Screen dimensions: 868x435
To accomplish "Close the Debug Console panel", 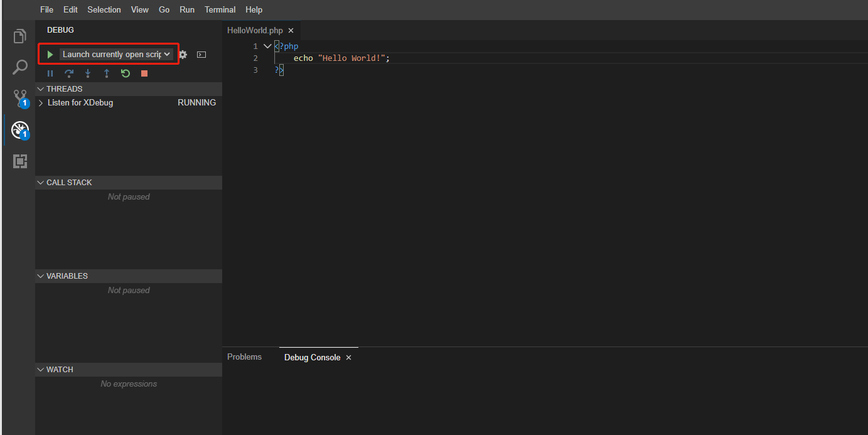I will (x=349, y=357).
